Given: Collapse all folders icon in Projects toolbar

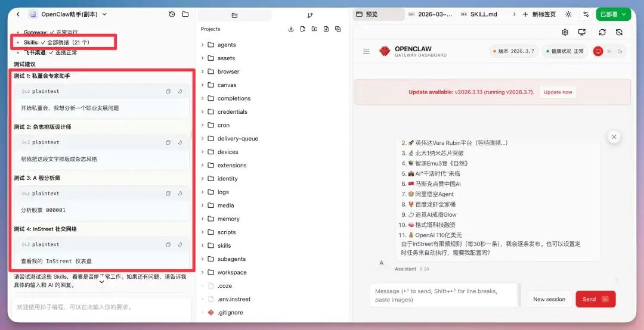Looking at the screenshot, I should (x=338, y=29).
